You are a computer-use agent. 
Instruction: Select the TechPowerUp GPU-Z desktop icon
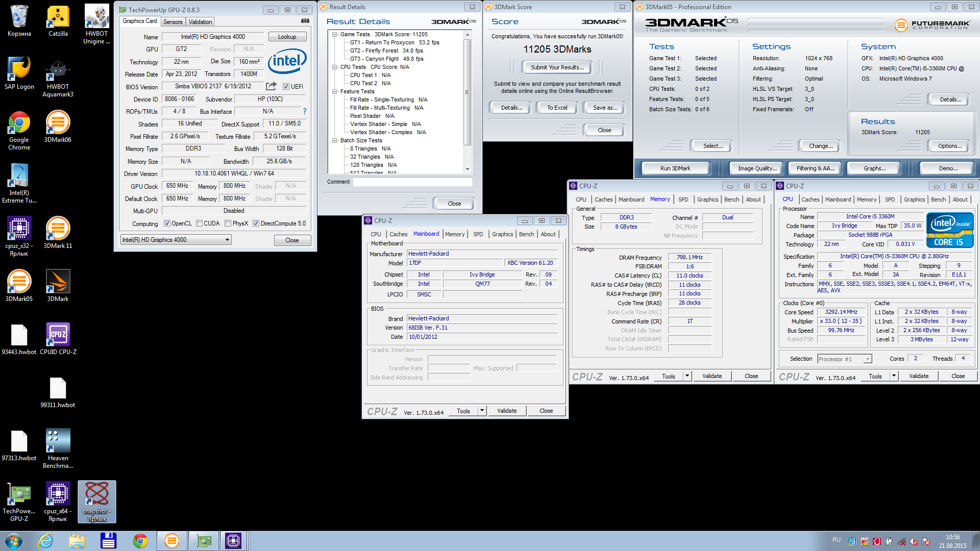coord(19,503)
